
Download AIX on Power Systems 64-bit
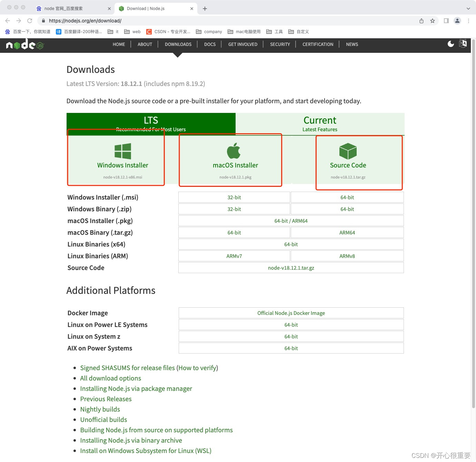click(291, 348)
